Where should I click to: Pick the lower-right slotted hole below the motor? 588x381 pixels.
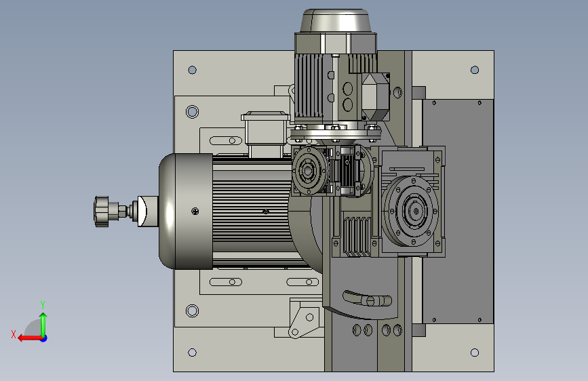(302, 282)
